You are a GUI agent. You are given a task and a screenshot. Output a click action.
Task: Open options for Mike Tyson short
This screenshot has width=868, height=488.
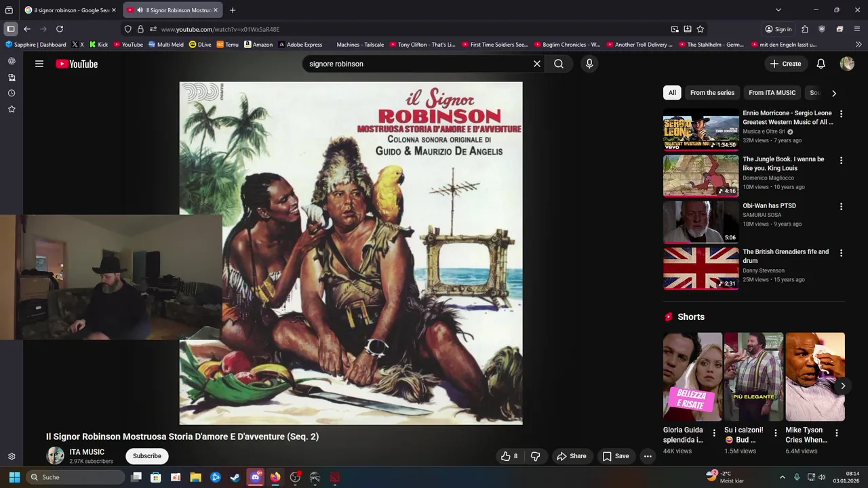837,432
